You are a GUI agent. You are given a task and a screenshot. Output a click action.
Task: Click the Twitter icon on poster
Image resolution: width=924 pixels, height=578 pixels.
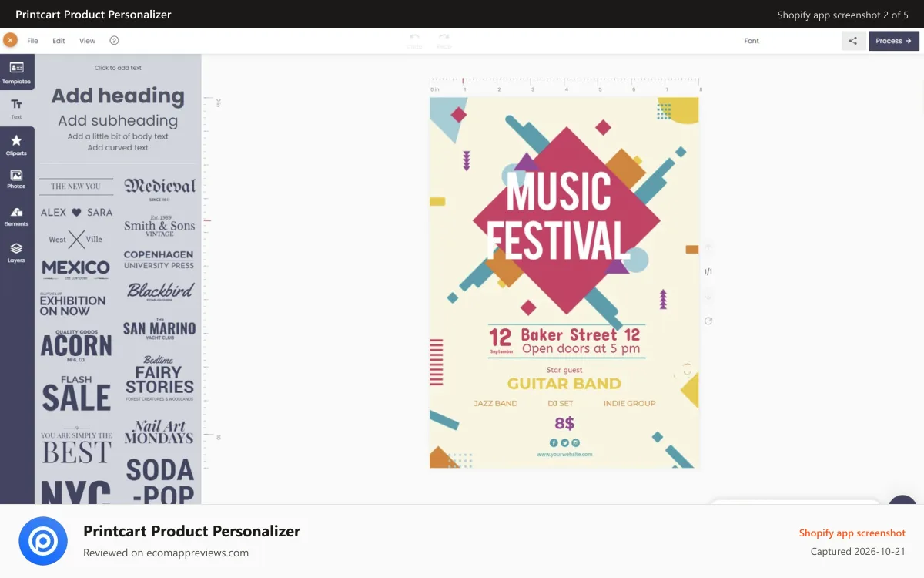pyautogui.click(x=564, y=443)
